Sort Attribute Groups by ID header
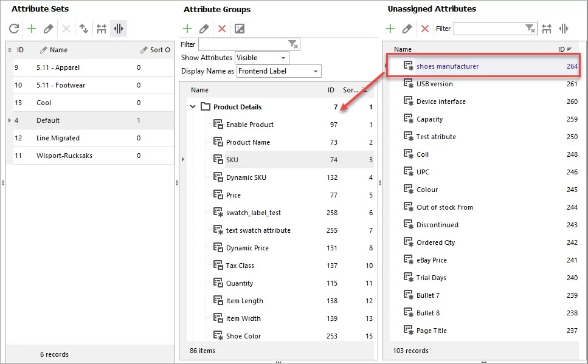The width and height of the screenshot is (588, 364). (331, 90)
